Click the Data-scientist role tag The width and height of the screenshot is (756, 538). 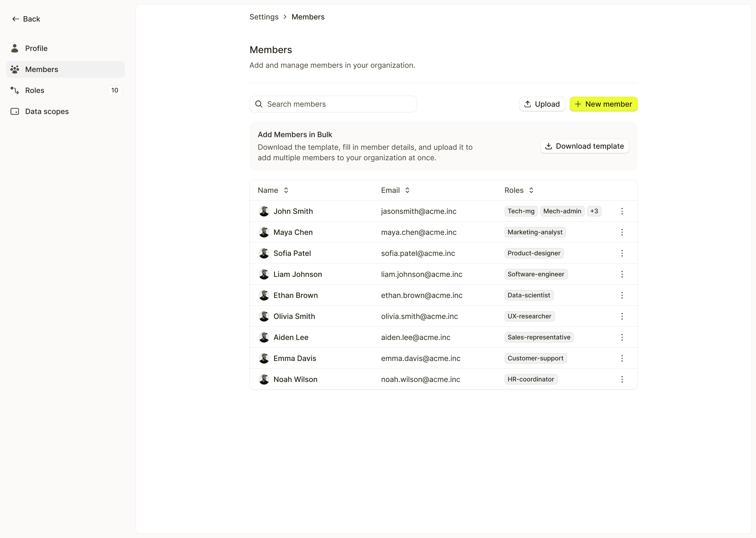pos(529,295)
